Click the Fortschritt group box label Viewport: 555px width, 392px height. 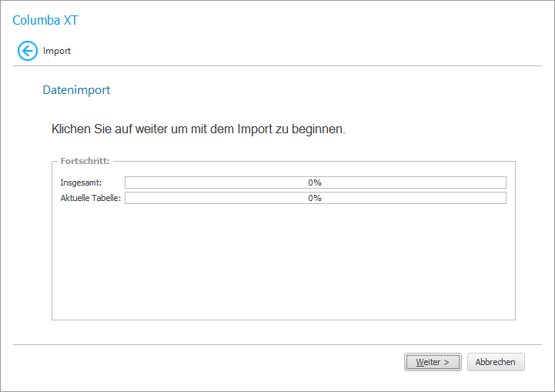pos(85,162)
